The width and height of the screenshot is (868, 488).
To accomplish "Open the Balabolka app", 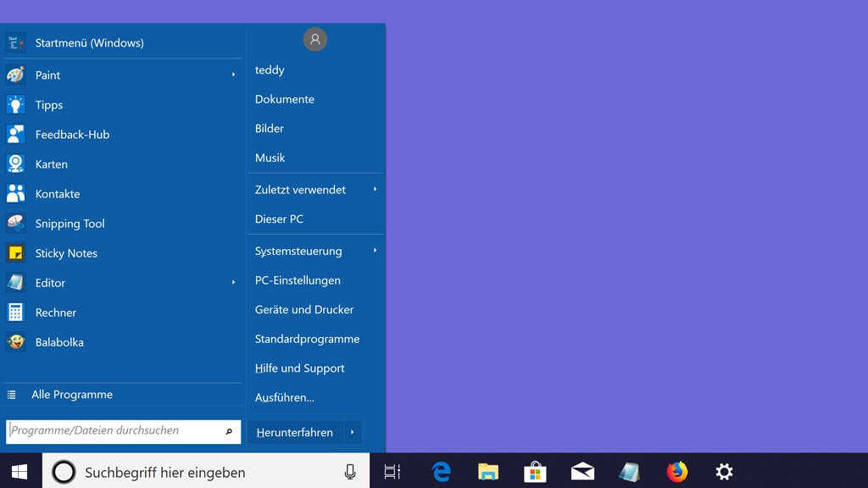I will 59,341.
